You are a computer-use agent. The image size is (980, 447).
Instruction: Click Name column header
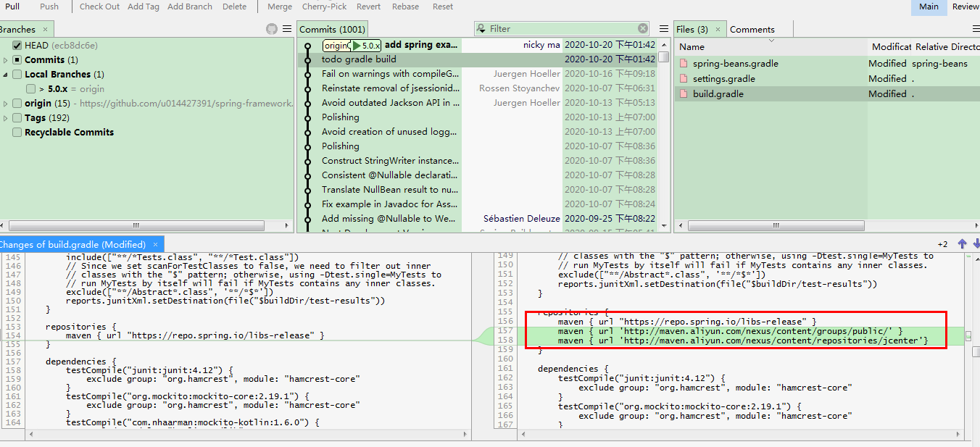(x=771, y=47)
